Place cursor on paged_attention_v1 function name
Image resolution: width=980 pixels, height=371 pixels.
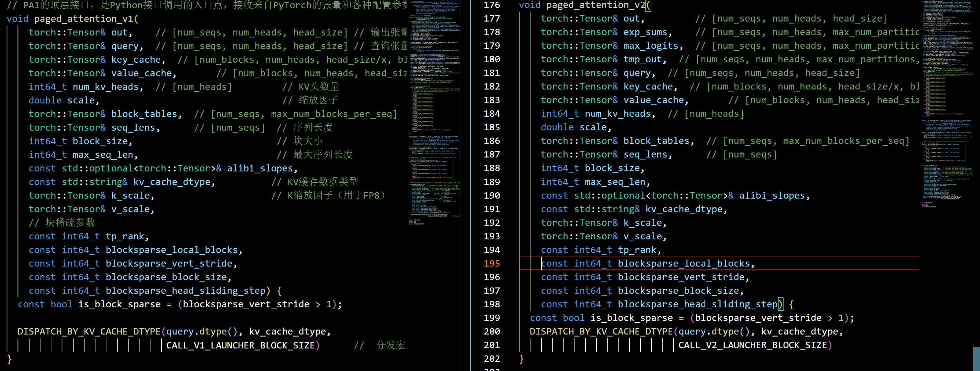84,19
